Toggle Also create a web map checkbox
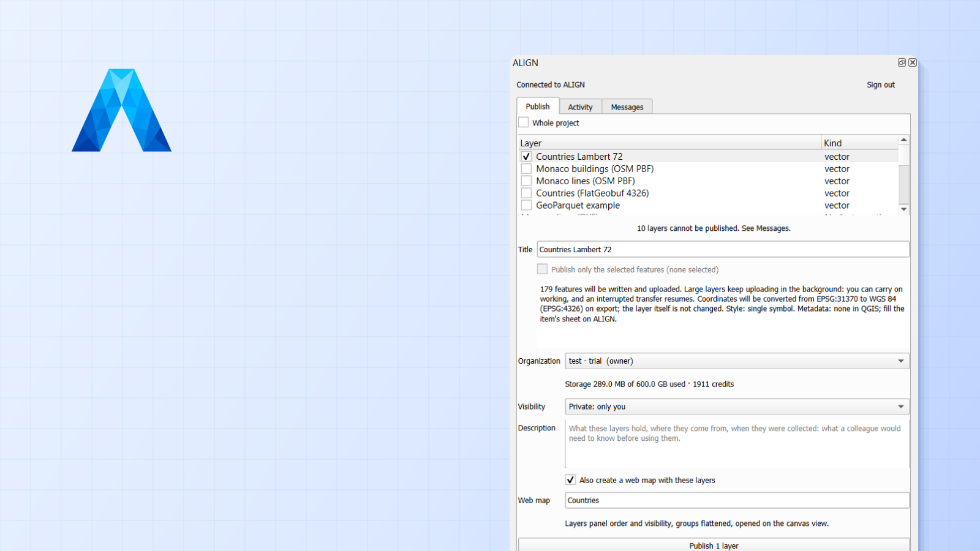 coord(570,480)
